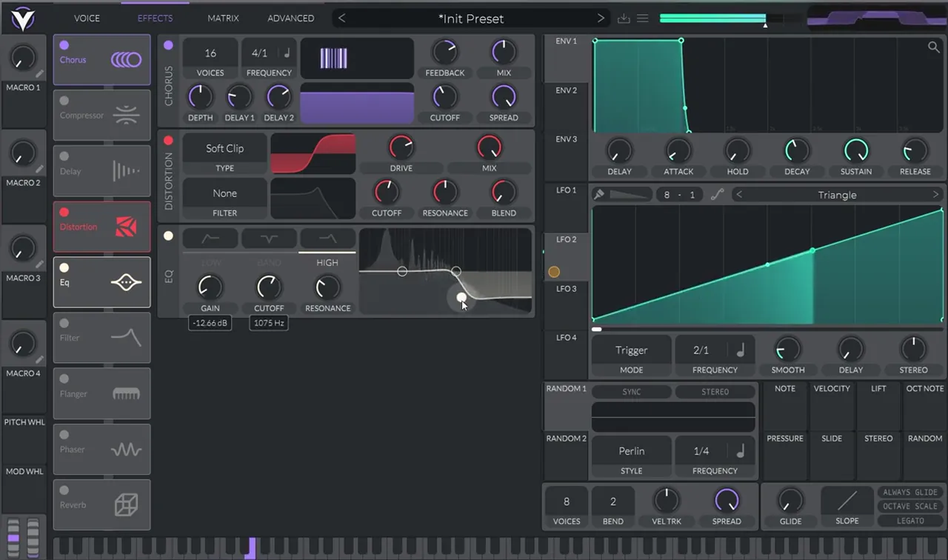Enable the Filter effect power dot

click(x=64, y=323)
